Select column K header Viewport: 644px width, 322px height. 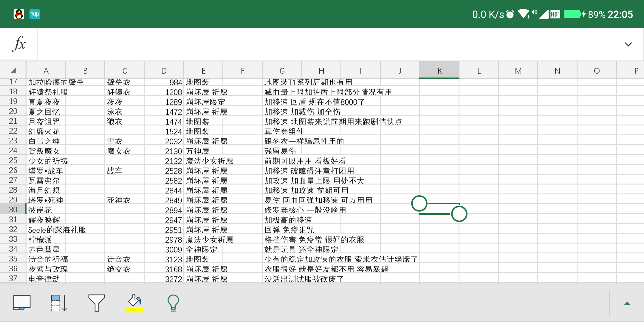point(439,71)
